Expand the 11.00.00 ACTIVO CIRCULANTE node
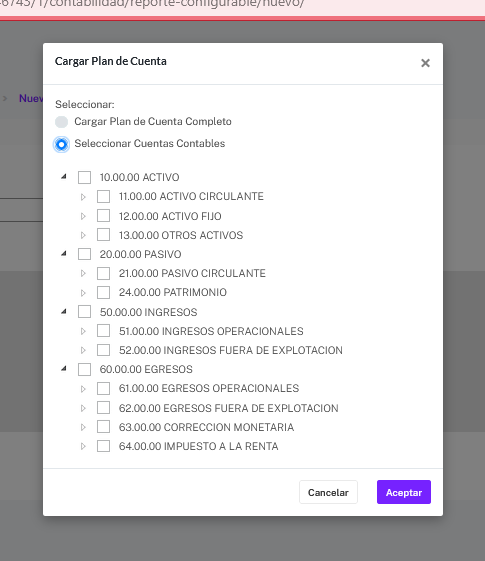This screenshot has width=485, height=561. pos(83,197)
